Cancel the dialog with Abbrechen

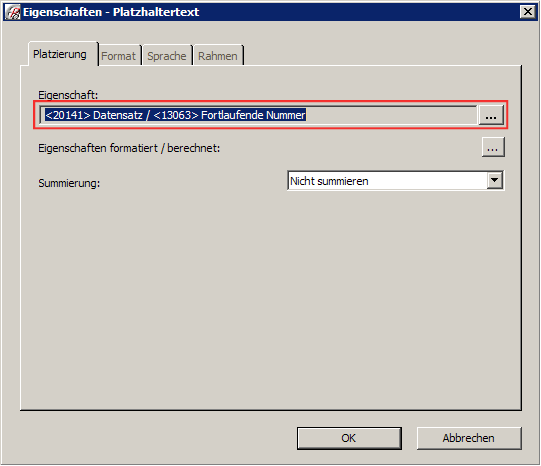coord(469,438)
